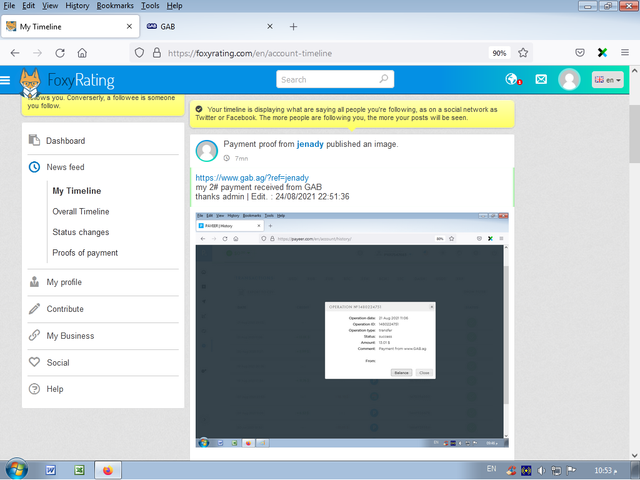The width and height of the screenshot is (640, 480).
Task: Select My Timeline in sidebar
Action: pyautogui.click(x=77, y=191)
